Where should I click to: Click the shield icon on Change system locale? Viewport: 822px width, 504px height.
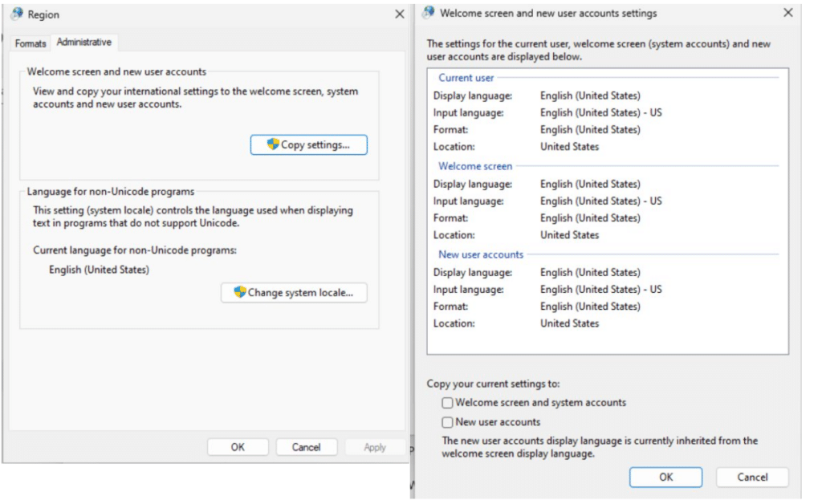[x=240, y=292]
